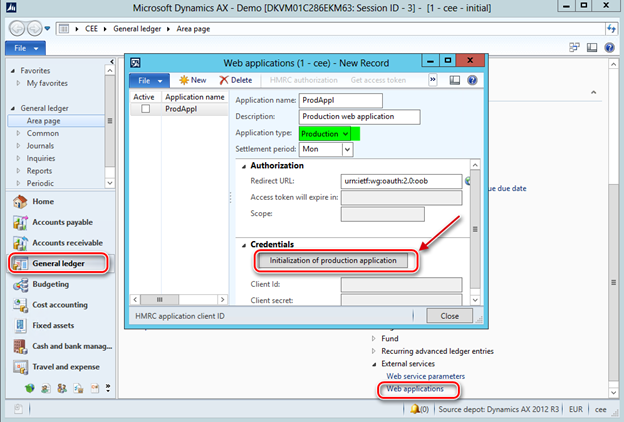Click the document status icon bottom left
Viewport: 624px width, 422px height.
click(18, 409)
